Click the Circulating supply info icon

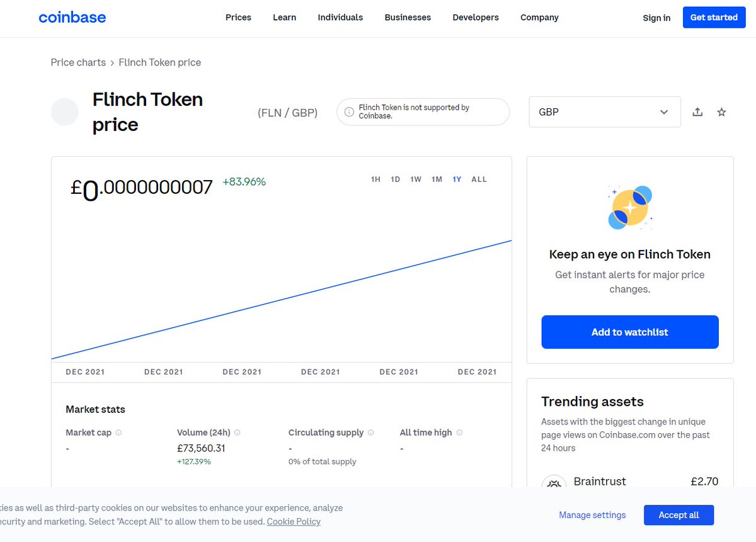pyautogui.click(x=370, y=432)
